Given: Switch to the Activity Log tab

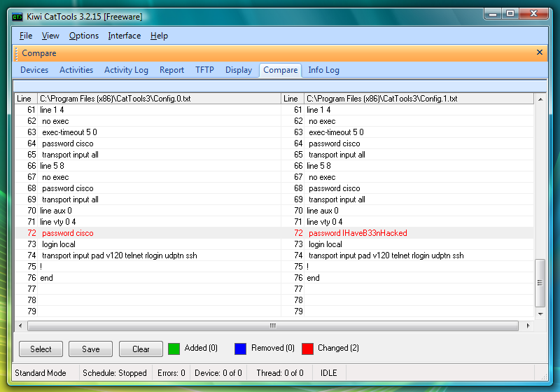Looking at the screenshot, I should tap(126, 70).
